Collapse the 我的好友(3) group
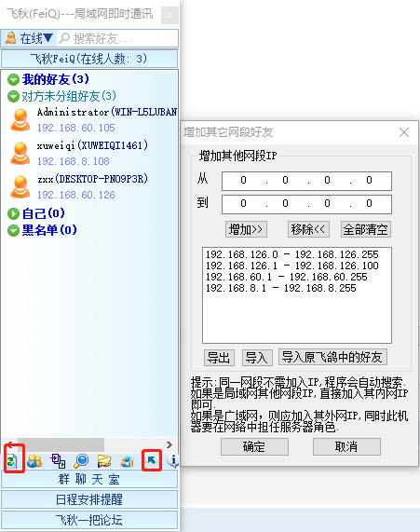This screenshot has height=532, width=420. [13, 80]
